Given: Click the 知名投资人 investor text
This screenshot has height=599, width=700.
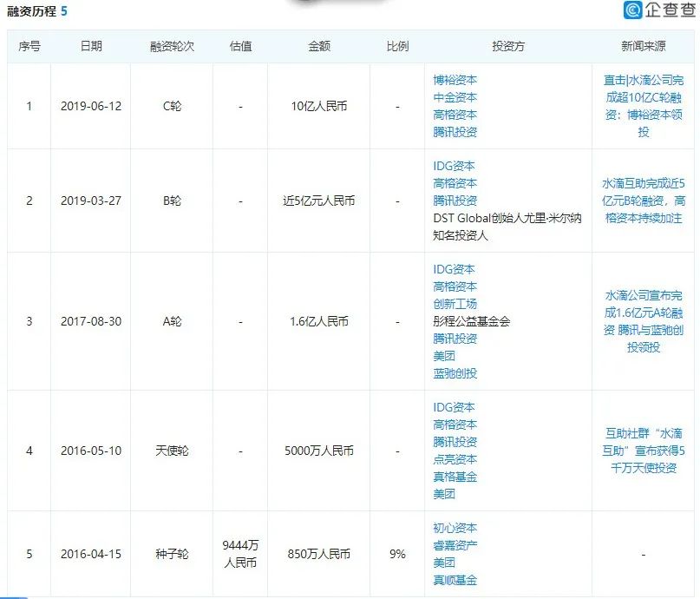Looking at the screenshot, I should pyautogui.click(x=461, y=235).
